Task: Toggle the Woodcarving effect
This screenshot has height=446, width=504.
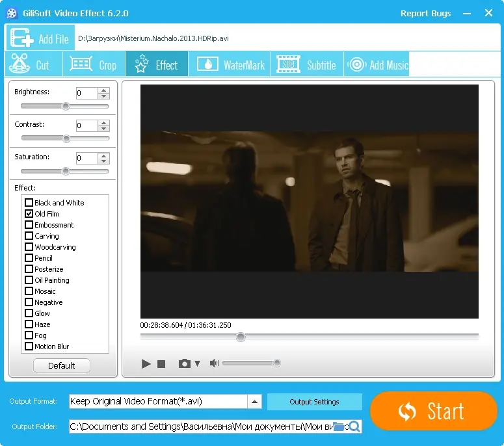Action: 29,247
